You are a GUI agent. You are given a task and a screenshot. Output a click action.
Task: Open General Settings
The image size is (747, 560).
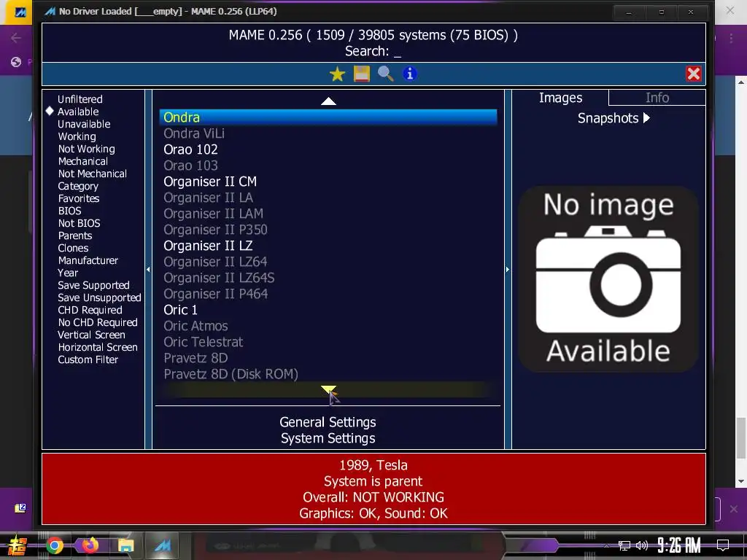click(328, 422)
